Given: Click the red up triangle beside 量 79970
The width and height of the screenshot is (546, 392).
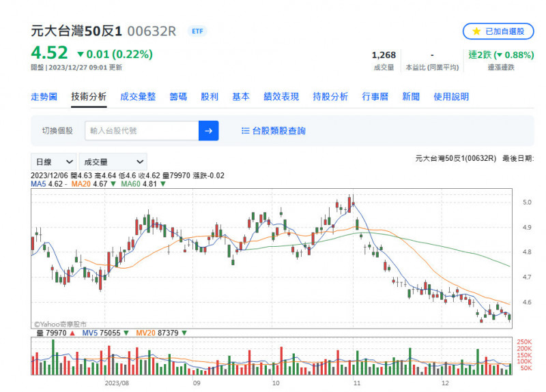Looking at the screenshot, I should 72,333.
